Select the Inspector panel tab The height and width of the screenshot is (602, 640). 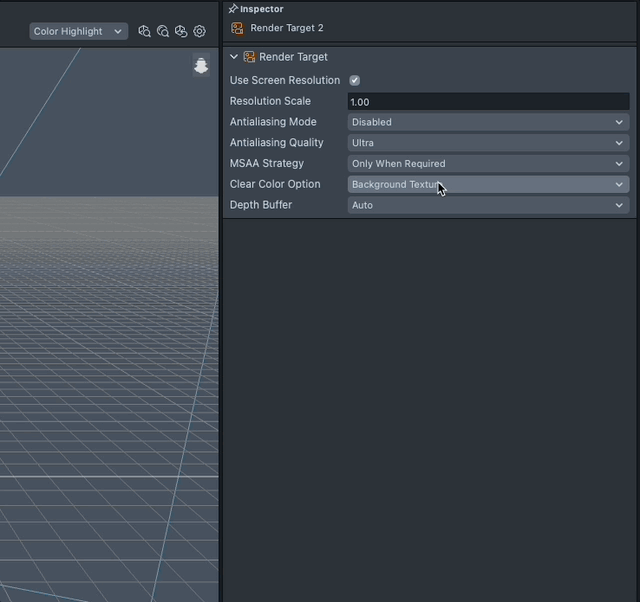[261, 9]
